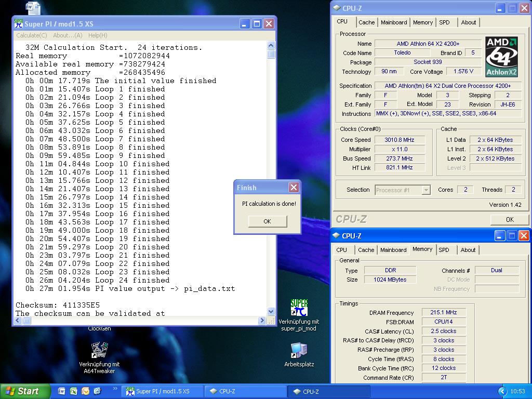Click the Bus Speed value 273.7 MHz
Screen dimensions: 532x399
[400, 158]
